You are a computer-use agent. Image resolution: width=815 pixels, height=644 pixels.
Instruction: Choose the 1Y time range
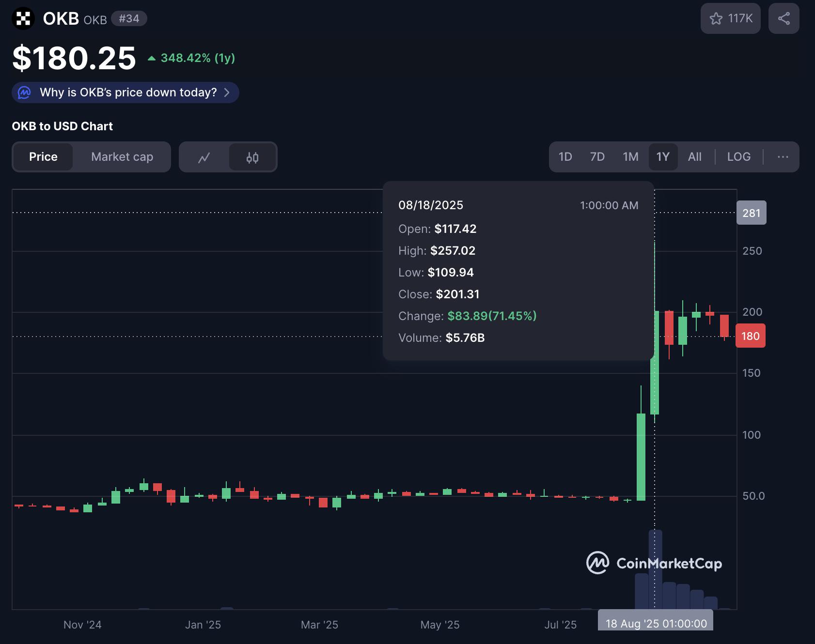click(x=662, y=157)
